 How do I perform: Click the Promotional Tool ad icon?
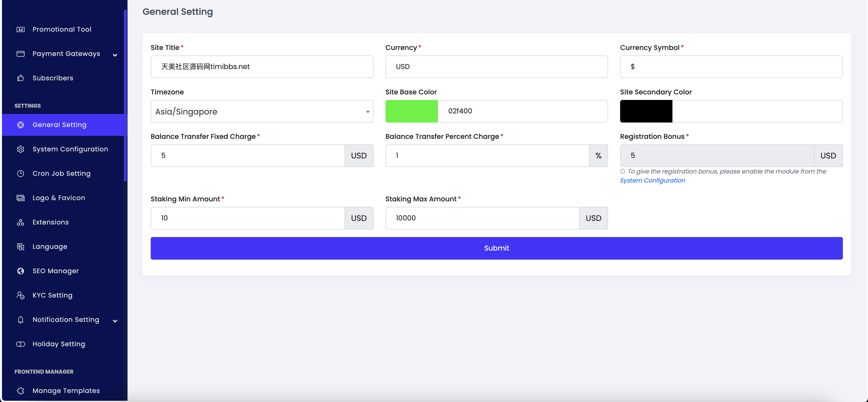pos(21,29)
